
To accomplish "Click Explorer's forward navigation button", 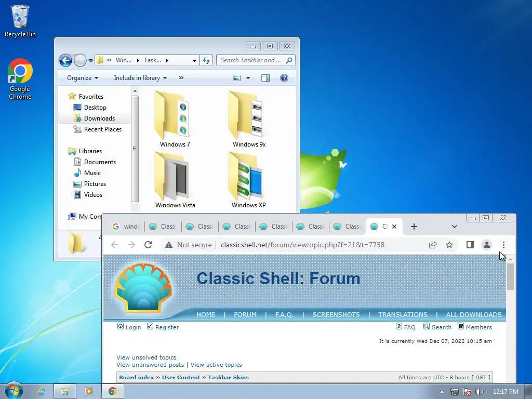I will [x=80, y=60].
